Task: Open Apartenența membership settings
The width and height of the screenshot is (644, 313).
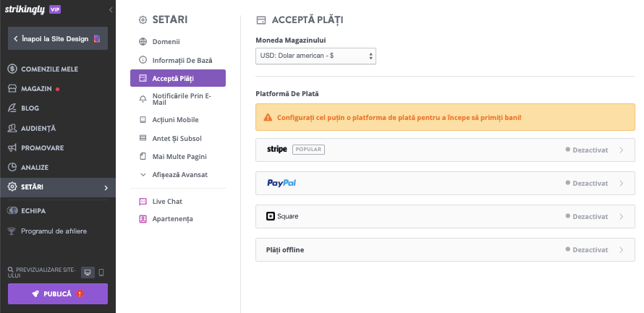Action: point(173,218)
